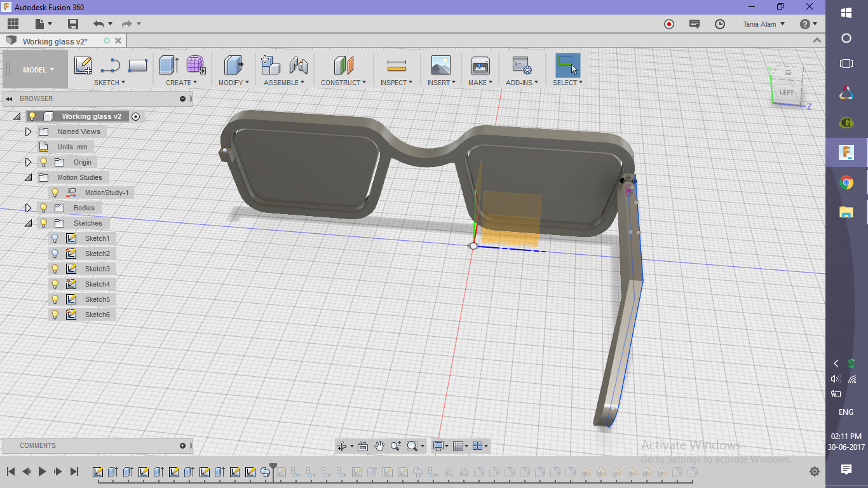Click the 3D Print icon
Image resolution: width=868 pixels, height=488 pixels.
tap(480, 65)
